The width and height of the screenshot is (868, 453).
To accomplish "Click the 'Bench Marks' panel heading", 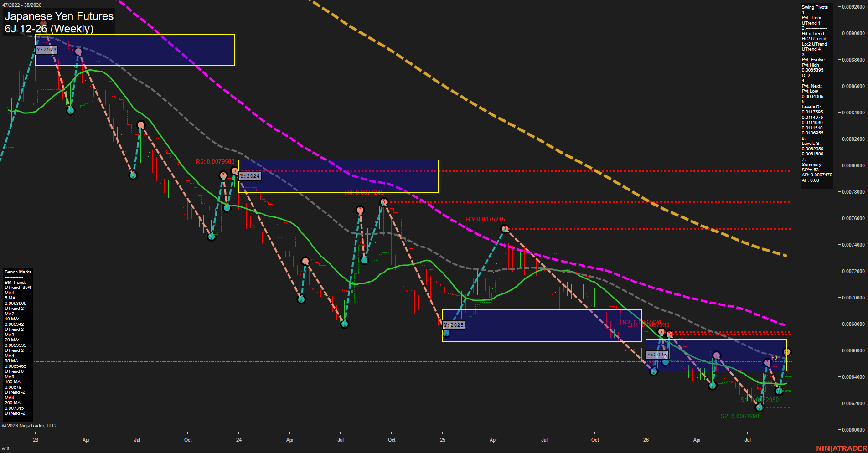I will 18,272.
